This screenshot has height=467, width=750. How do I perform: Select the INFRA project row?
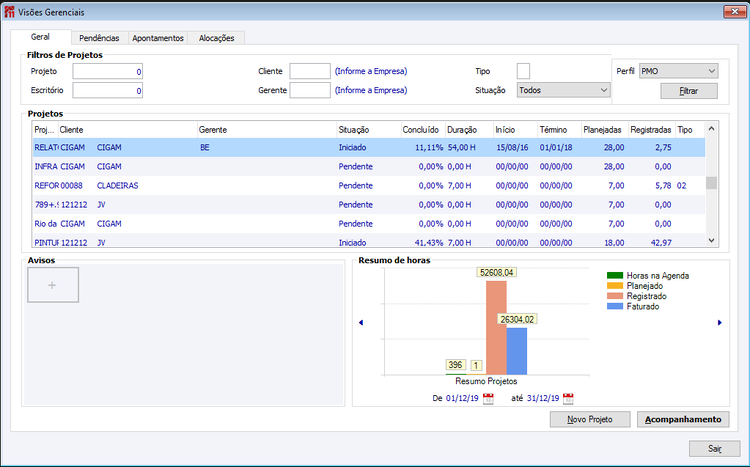[369, 167]
